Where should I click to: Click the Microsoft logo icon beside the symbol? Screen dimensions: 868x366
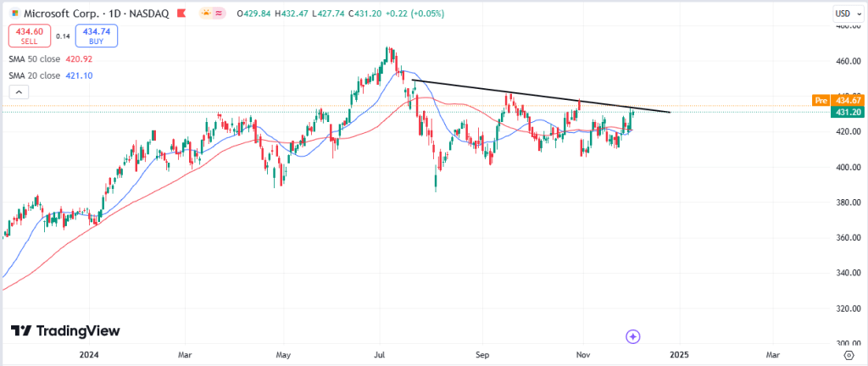click(x=14, y=14)
